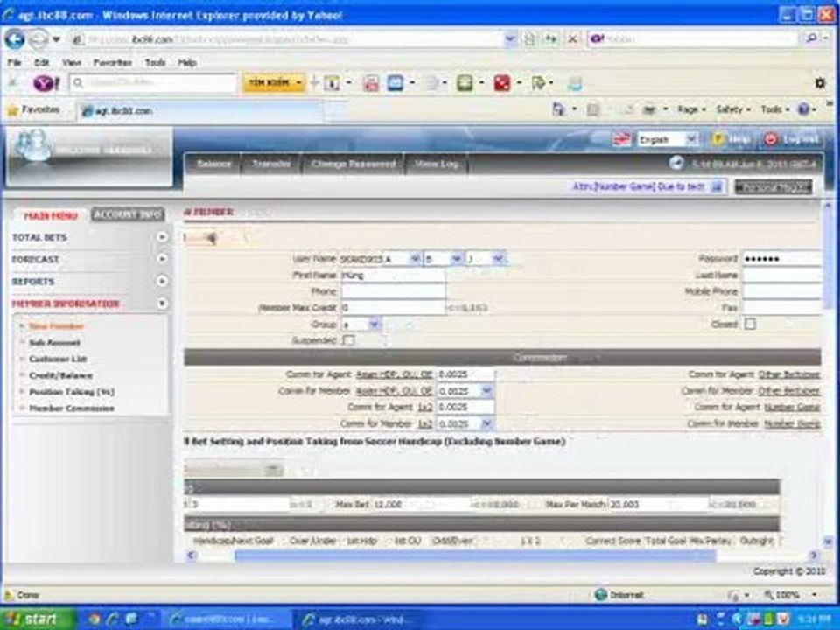Expand the TOTAL BETS menu arrow
Viewport: 840px width, 630px height.
click(163, 237)
